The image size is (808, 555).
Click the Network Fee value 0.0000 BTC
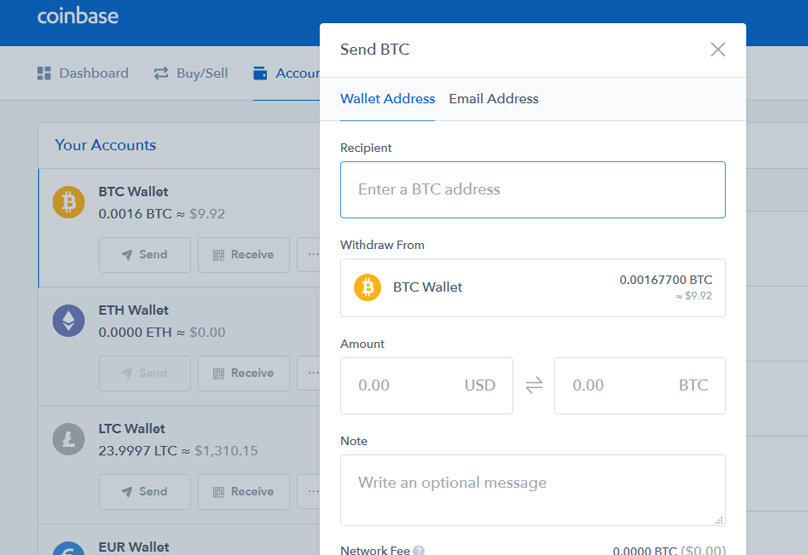(645, 551)
